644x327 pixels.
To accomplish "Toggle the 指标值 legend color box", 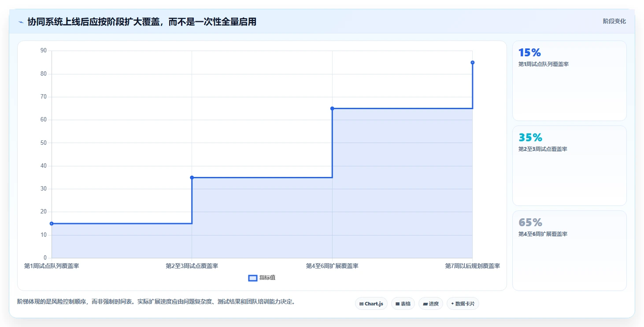I will pyautogui.click(x=253, y=278).
